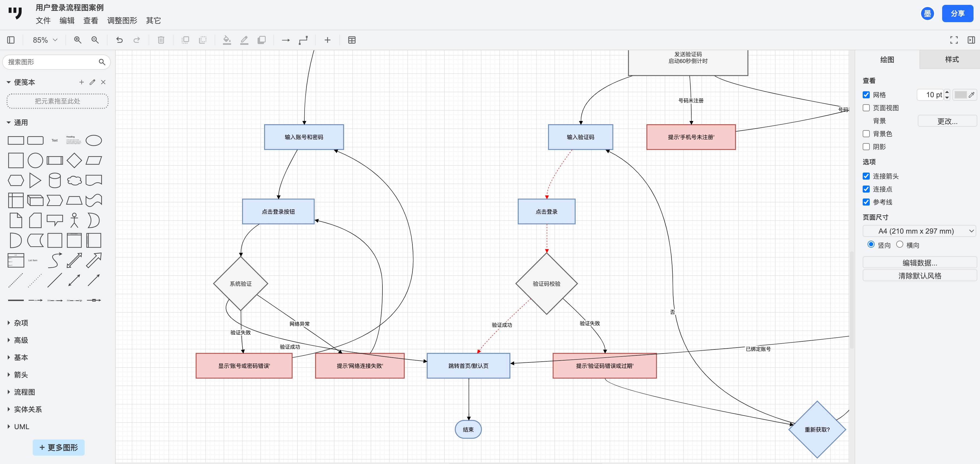The height and width of the screenshot is (464, 980).
Task: Select the diamond shape in palette
Action: coord(74,160)
